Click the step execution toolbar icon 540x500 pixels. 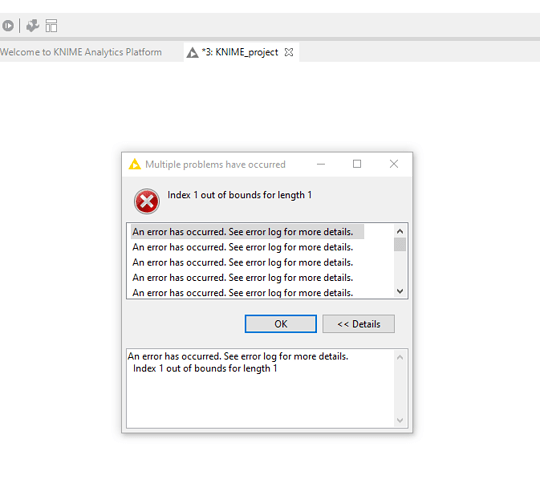pyautogui.click(x=8, y=25)
